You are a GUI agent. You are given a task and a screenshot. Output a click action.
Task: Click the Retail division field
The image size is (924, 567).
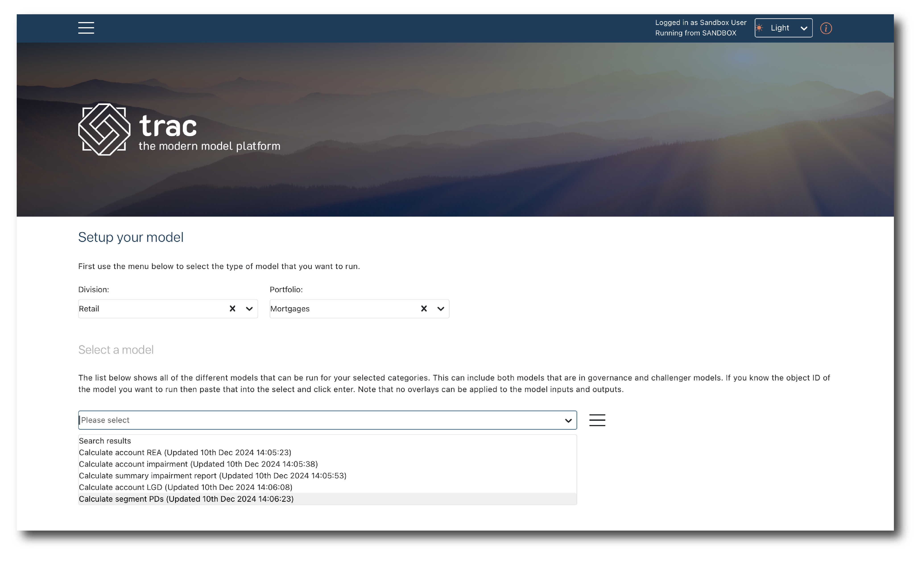(150, 308)
